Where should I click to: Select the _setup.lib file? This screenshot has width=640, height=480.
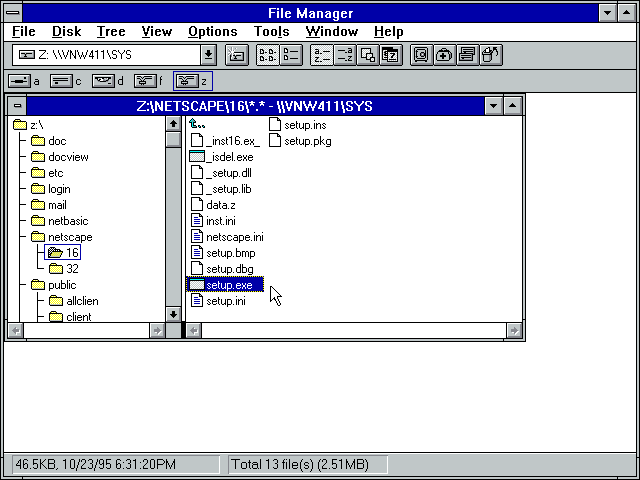(221, 189)
